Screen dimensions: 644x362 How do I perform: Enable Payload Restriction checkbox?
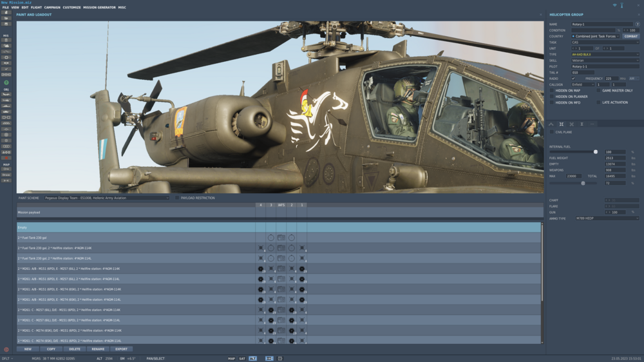(x=177, y=198)
